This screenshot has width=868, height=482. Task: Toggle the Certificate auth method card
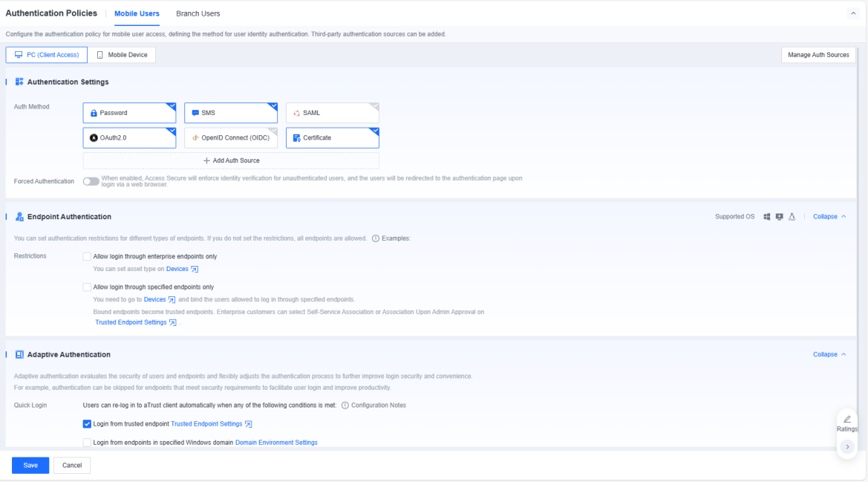pos(332,138)
